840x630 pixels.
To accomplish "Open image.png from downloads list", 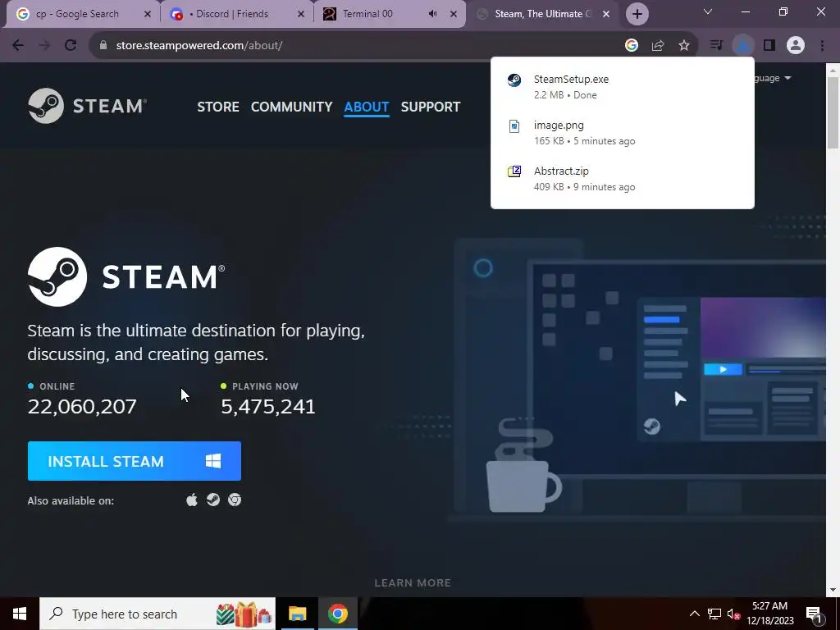I will click(x=623, y=133).
